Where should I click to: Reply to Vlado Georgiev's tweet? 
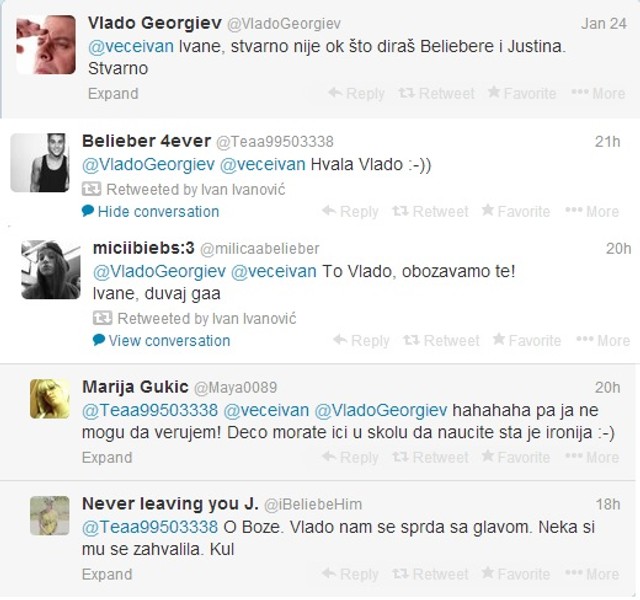pos(356,93)
